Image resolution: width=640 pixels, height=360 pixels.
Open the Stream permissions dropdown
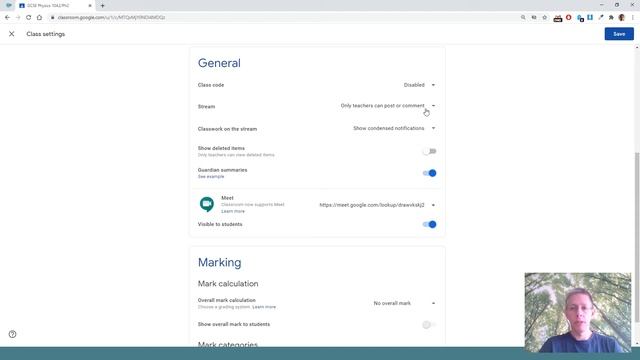pyautogui.click(x=388, y=106)
